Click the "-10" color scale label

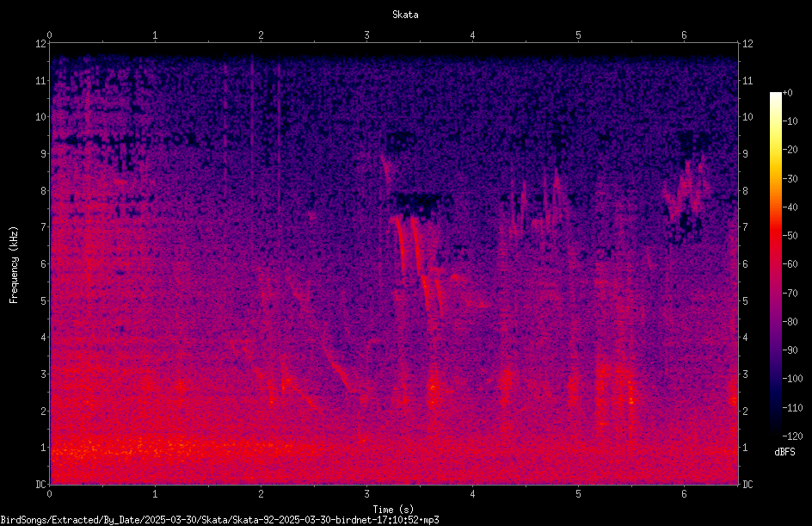click(x=790, y=121)
